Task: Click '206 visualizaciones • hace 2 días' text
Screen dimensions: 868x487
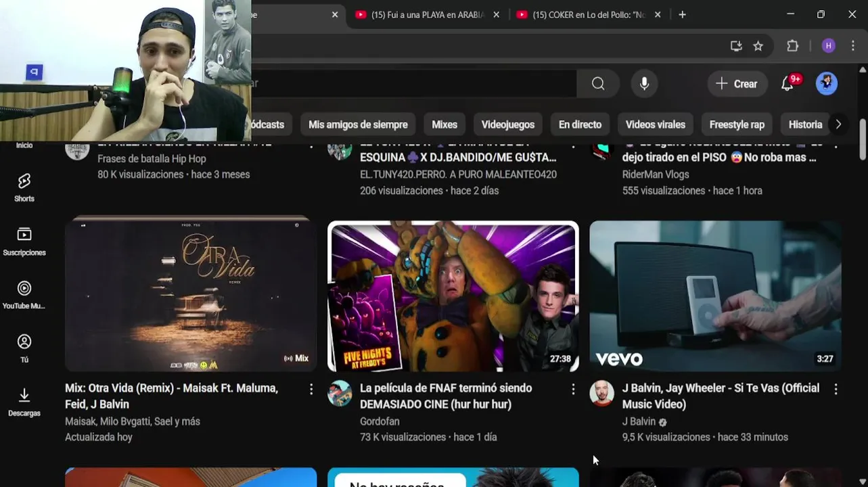Action: tap(430, 191)
